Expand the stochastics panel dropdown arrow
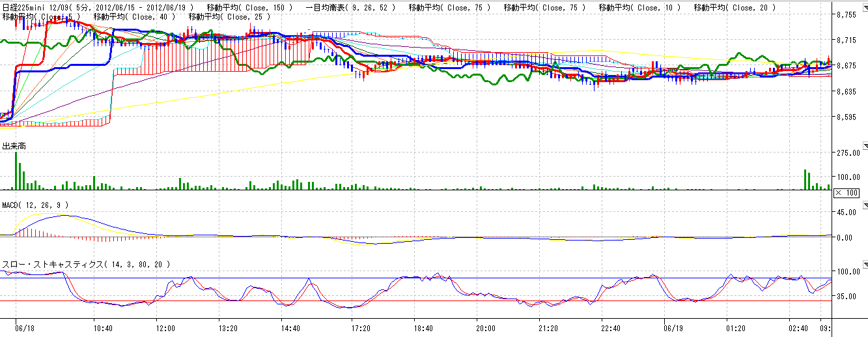The image size is (868, 337). click(x=865, y=264)
